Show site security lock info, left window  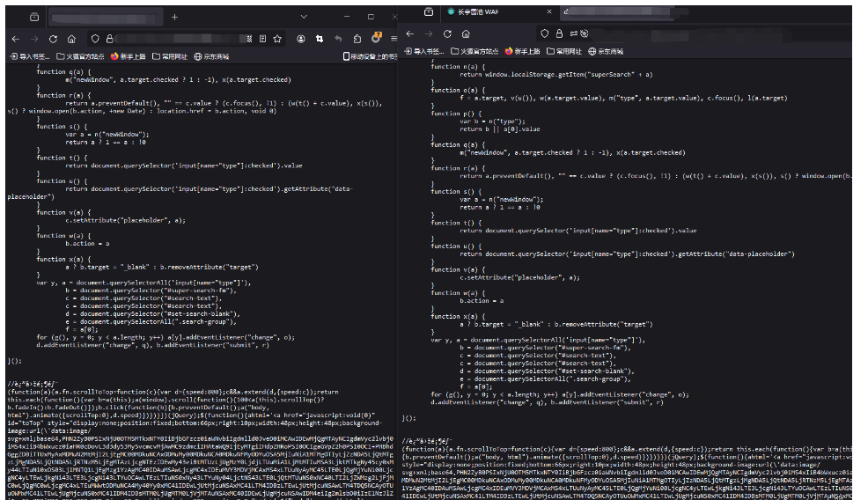(x=110, y=39)
